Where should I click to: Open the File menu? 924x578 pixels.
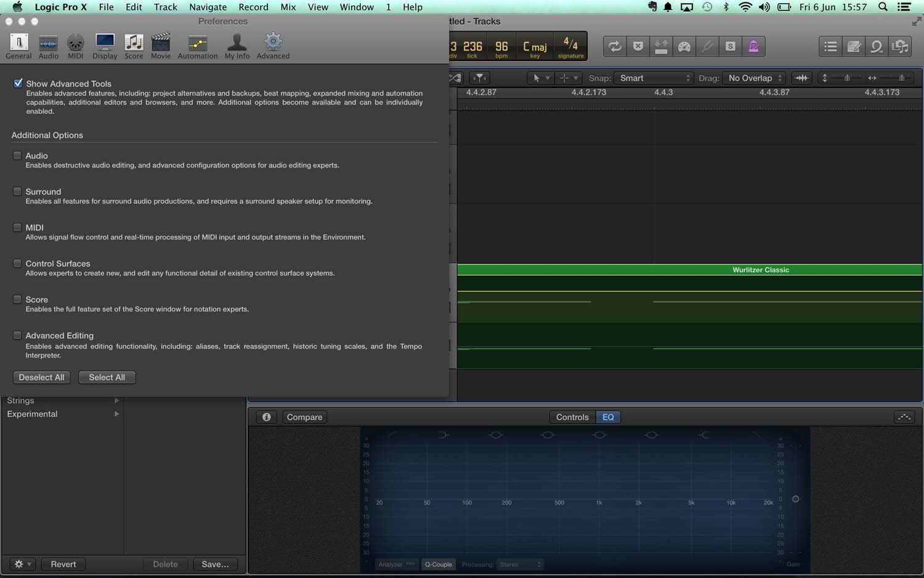106,7
